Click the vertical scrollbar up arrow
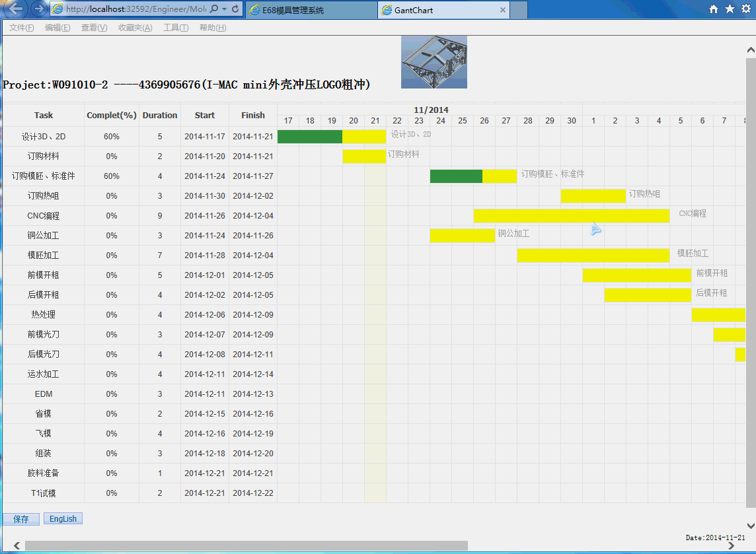Image resolution: width=756 pixels, height=554 pixels. (x=751, y=50)
